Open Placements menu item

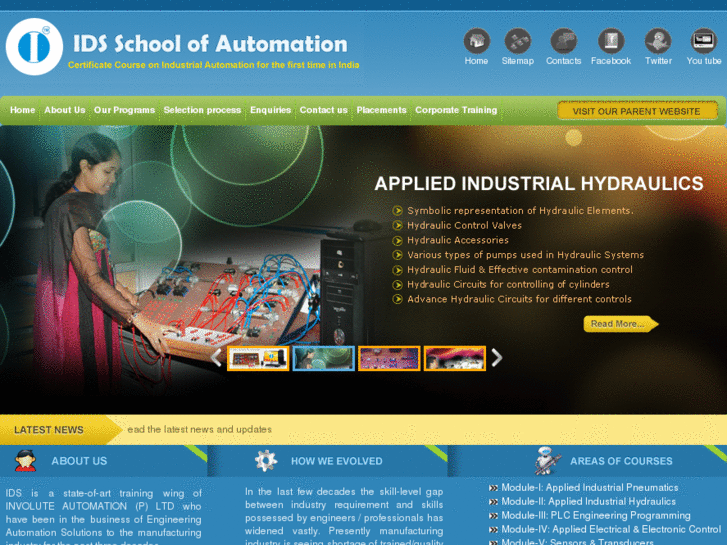[x=381, y=110]
